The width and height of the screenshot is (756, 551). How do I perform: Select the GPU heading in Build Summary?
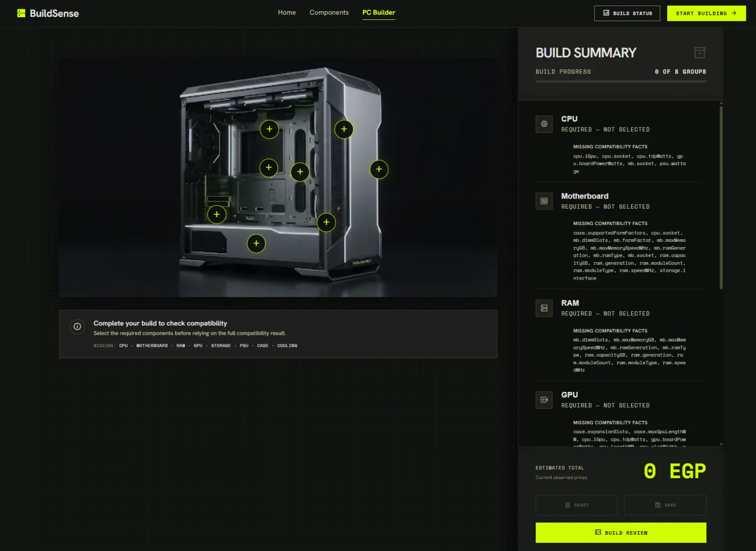click(x=569, y=395)
